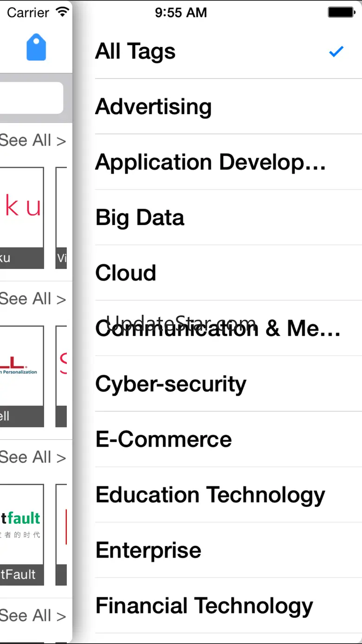Filter by the Big Data tag
This screenshot has width=362, height=644.
(x=140, y=218)
